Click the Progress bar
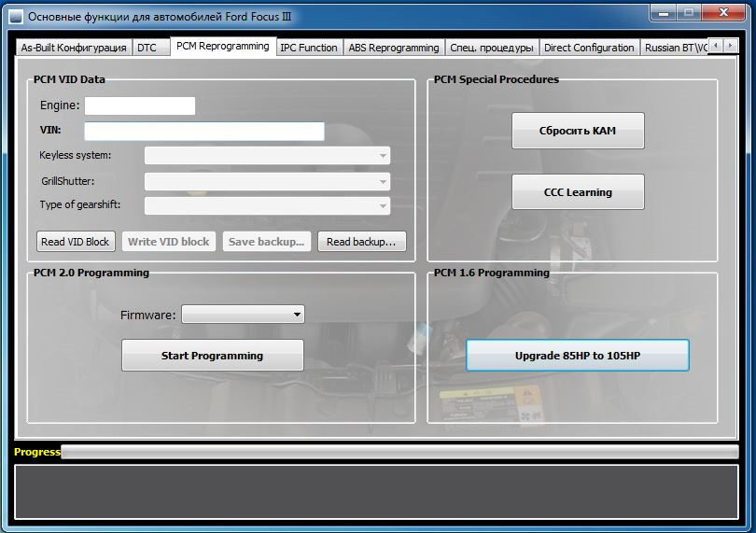The width and height of the screenshot is (756, 533). (x=399, y=452)
